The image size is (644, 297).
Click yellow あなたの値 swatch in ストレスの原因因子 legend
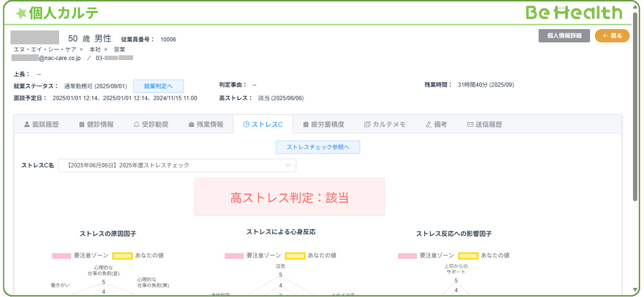123,256
